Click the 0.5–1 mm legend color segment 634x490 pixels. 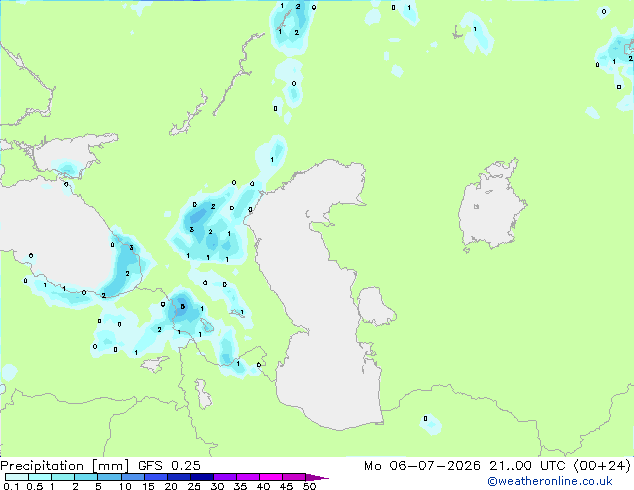tap(40, 477)
